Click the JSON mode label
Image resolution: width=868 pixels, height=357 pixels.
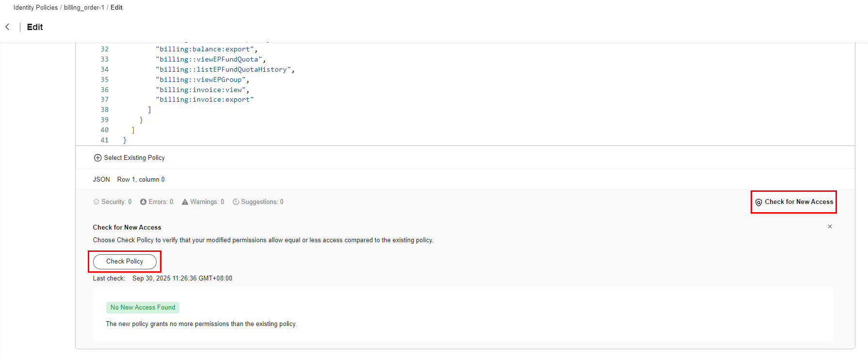[x=101, y=180]
